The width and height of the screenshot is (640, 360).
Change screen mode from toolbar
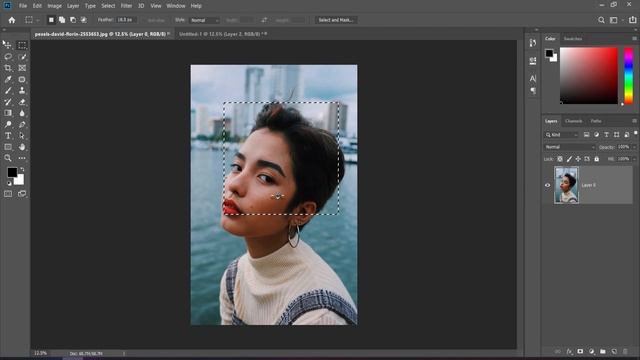[x=22, y=194]
